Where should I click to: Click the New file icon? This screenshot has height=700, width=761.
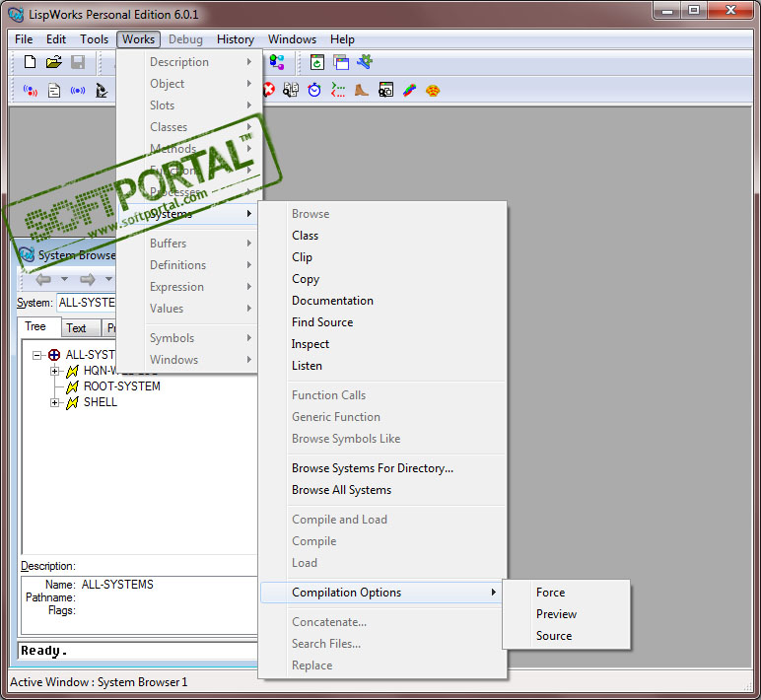pos(31,62)
